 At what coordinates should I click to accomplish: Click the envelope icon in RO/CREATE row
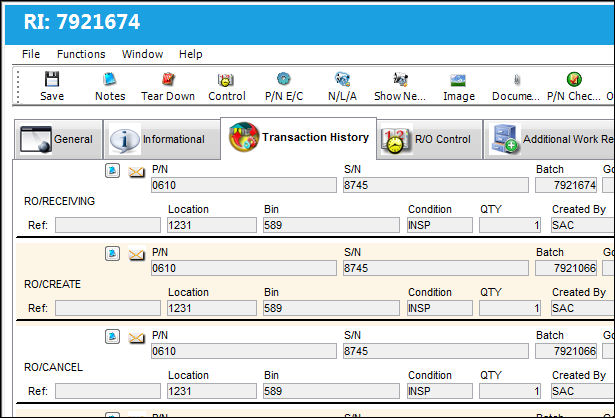(136, 254)
